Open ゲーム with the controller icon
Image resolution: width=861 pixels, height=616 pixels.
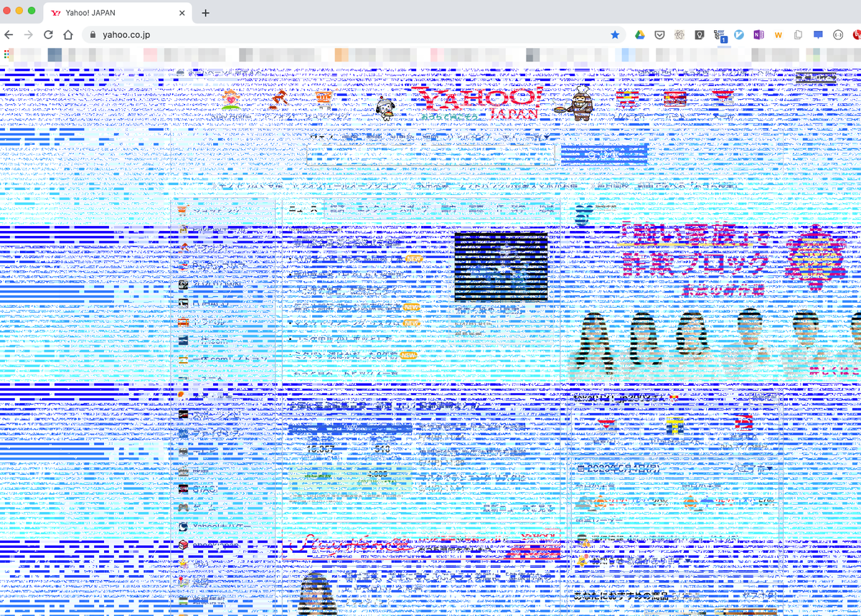(x=197, y=507)
